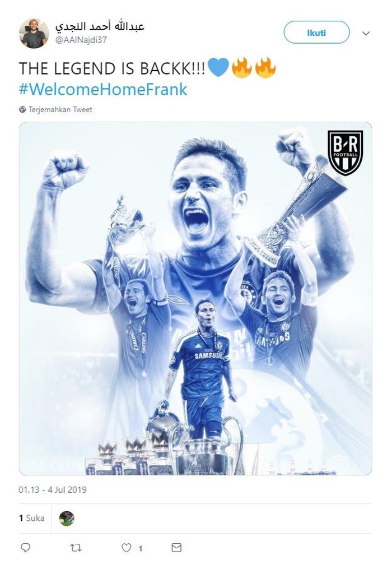
Task: Click the blue heart emoji in tweet
Action: click(x=218, y=67)
